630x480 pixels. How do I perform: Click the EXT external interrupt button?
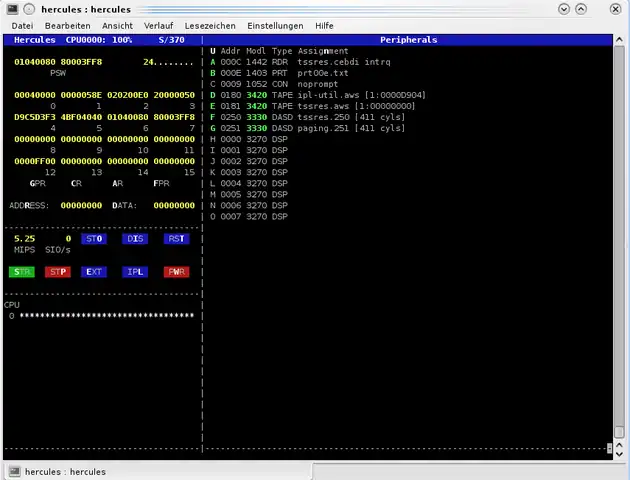click(x=94, y=272)
